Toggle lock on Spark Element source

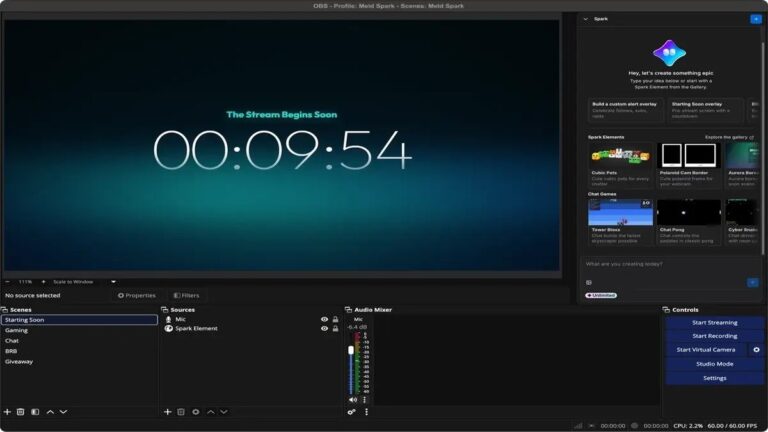(336, 329)
